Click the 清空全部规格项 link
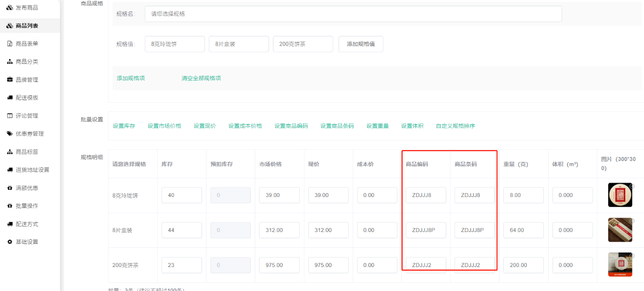Screen dimensions: 644x291 tap(201, 78)
